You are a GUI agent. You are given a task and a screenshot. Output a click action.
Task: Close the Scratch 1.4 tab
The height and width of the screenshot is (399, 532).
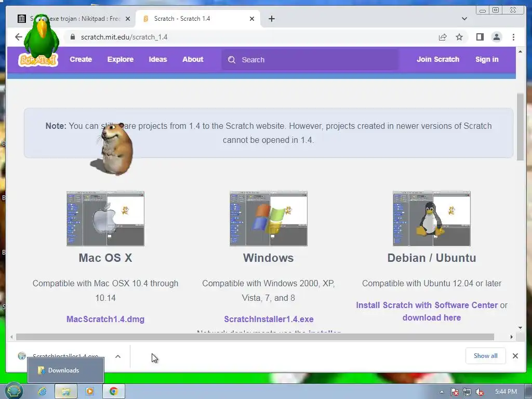(x=252, y=19)
